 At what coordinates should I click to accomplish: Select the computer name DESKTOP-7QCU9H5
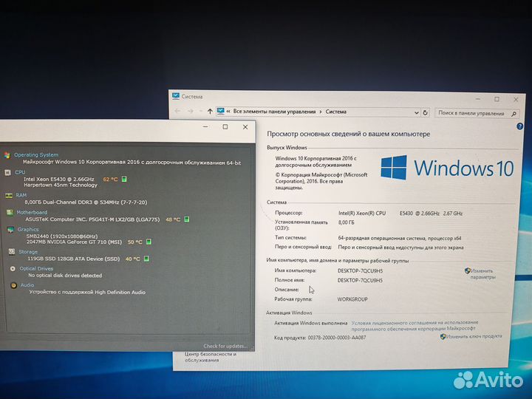360,270
